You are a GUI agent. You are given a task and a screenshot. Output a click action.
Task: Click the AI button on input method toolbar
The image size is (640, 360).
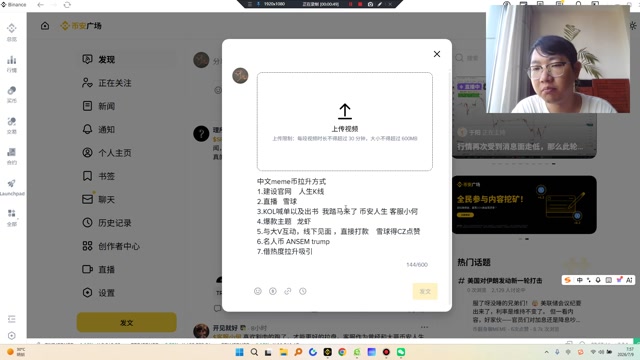pos(629,280)
